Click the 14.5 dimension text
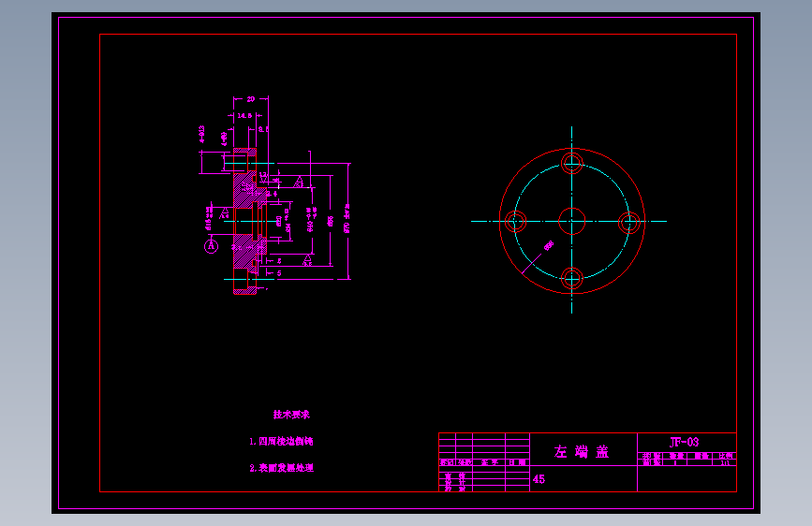Image resolution: width=812 pixels, height=526 pixels. tap(244, 115)
